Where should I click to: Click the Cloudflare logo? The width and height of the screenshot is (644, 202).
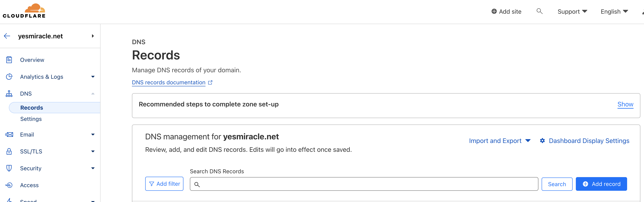point(24,11)
